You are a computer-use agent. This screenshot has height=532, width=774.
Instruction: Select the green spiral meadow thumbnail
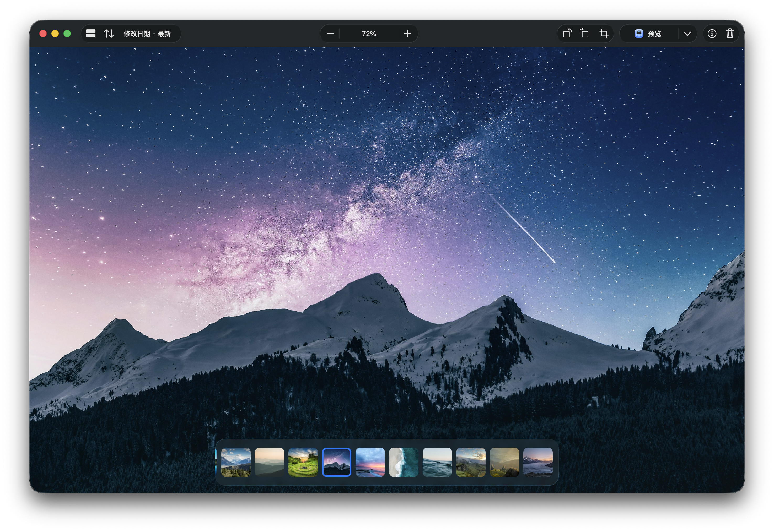tap(303, 462)
